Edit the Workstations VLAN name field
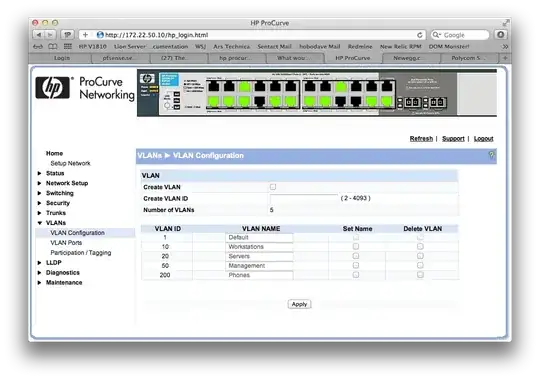The width and height of the screenshot is (540, 381). pyautogui.click(x=260, y=247)
